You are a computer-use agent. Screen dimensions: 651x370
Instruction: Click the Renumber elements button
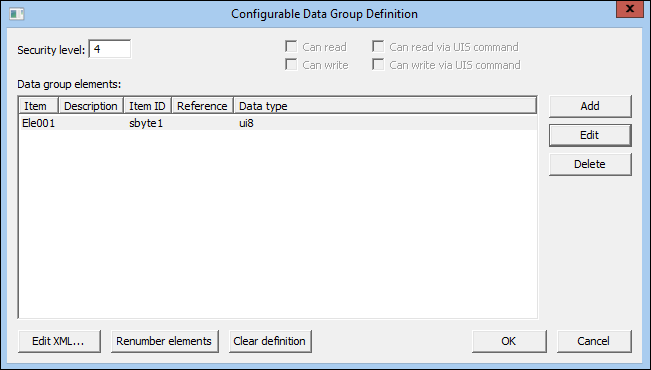(x=164, y=341)
